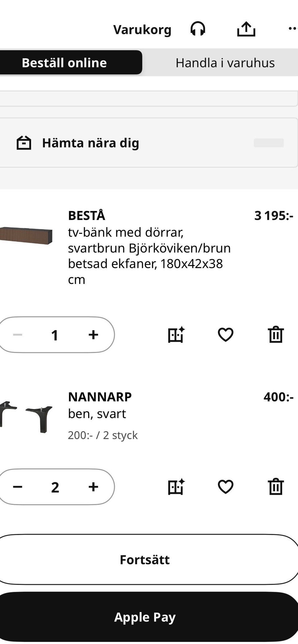Expand the Hämta nära dig option
Image resolution: width=298 pixels, height=644 pixels.
click(148, 143)
